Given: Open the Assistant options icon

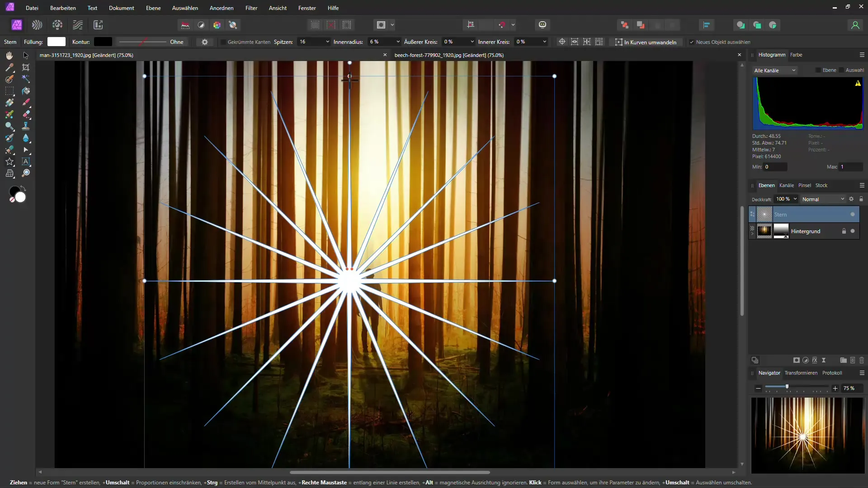Looking at the screenshot, I should click(x=542, y=25).
